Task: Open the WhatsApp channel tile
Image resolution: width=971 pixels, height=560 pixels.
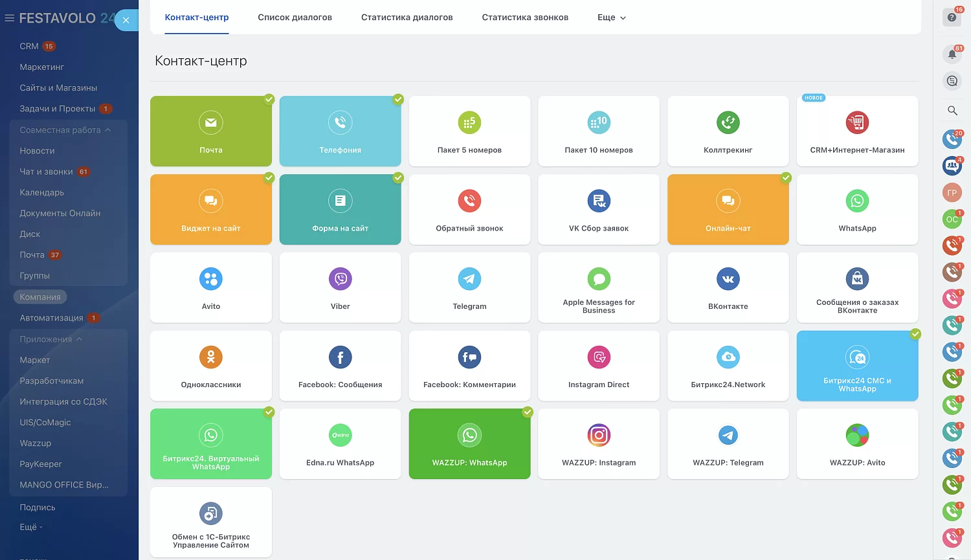Action: (858, 210)
